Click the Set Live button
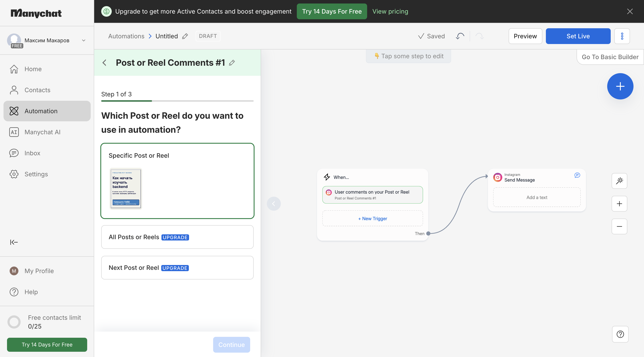 tap(578, 36)
